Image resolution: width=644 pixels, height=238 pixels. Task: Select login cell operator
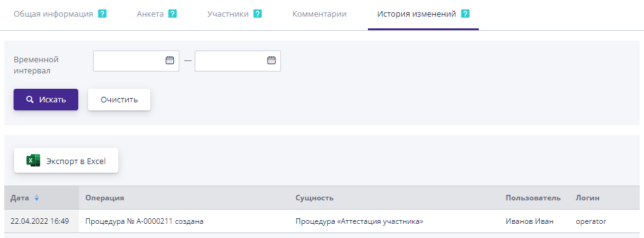click(591, 221)
